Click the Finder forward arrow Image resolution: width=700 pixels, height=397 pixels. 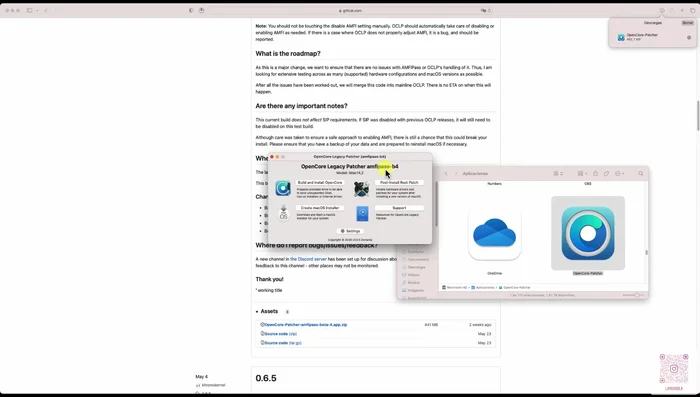tap(456, 173)
